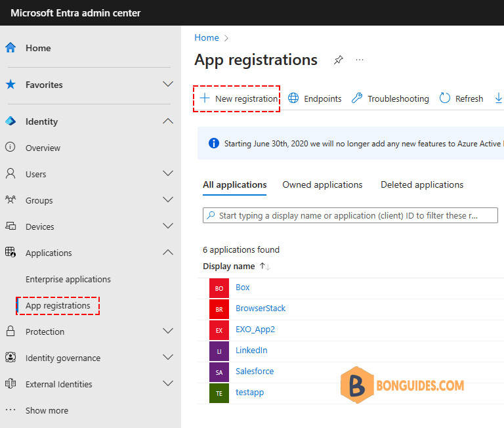Click the Groups people icon
The width and height of the screenshot is (504, 428).
tap(10, 200)
